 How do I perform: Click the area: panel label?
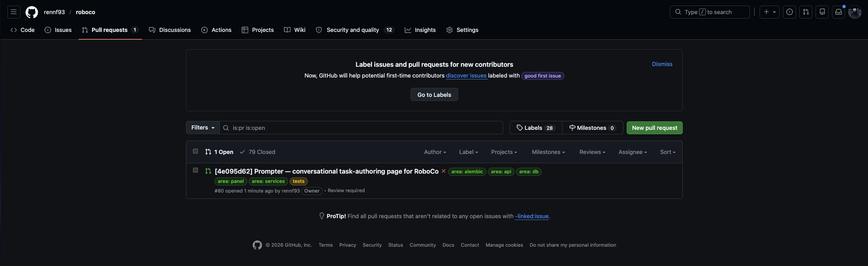point(231,181)
